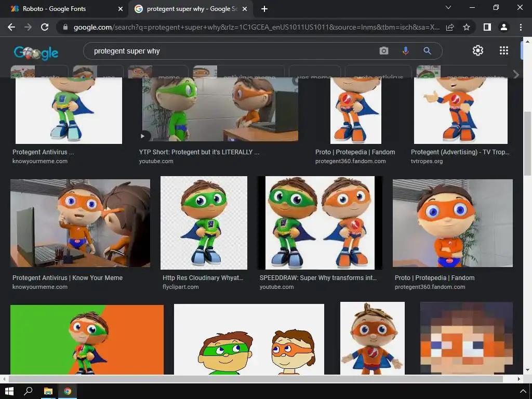Open the Chrome profile icon
The image size is (532, 399).
coord(504,27)
